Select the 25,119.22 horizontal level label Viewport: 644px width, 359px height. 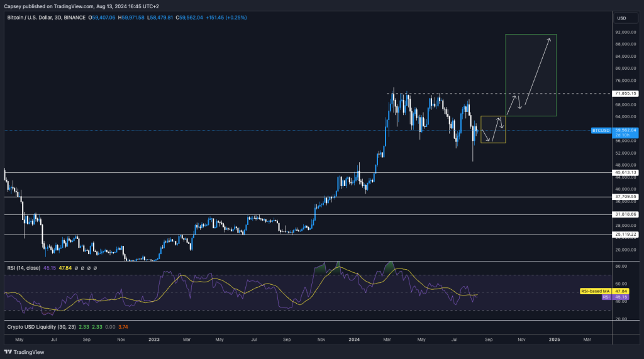click(625, 235)
